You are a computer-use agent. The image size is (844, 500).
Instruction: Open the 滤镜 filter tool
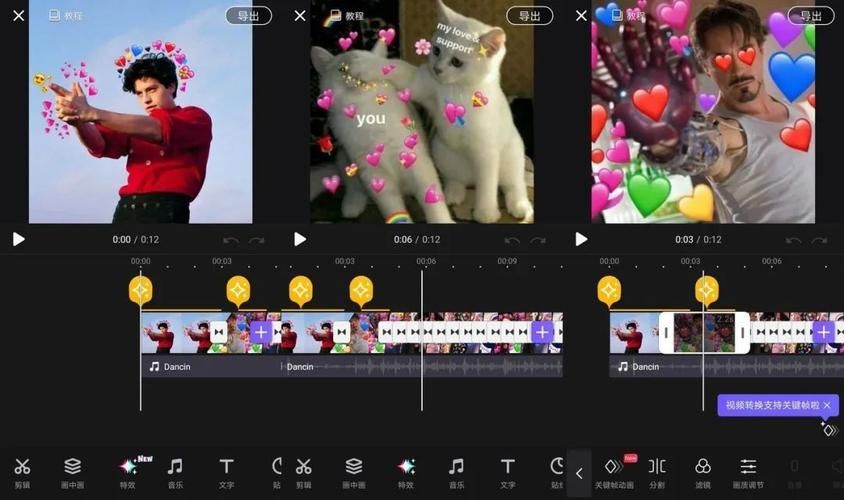coord(703,472)
